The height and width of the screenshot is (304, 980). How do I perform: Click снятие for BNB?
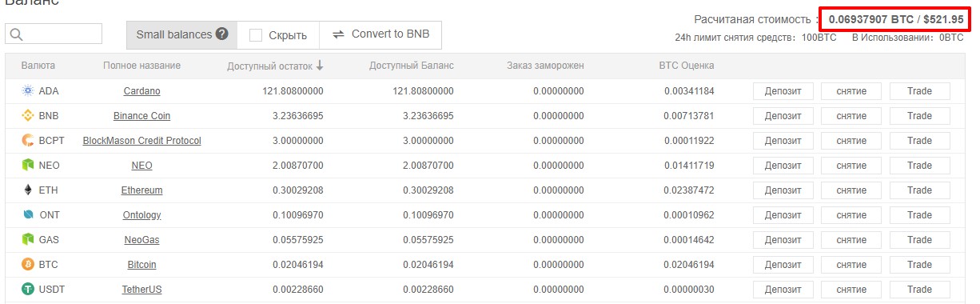tap(851, 116)
